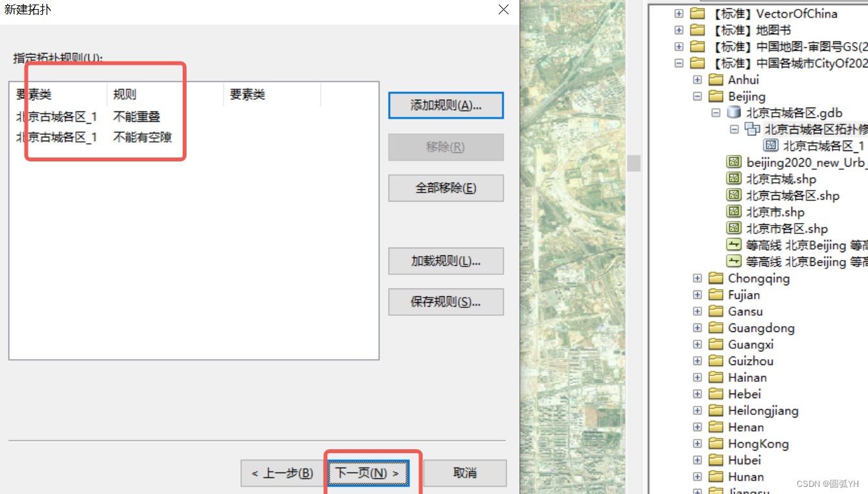Click the 北京古城各区.gdb geodatabase icon
Image resolution: width=868 pixels, height=494 pixels.
(x=734, y=112)
